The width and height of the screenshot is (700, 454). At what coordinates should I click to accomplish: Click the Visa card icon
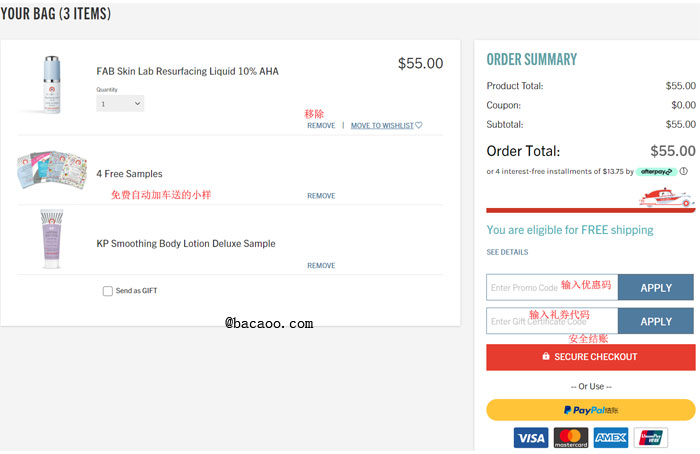[x=531, y=437]
